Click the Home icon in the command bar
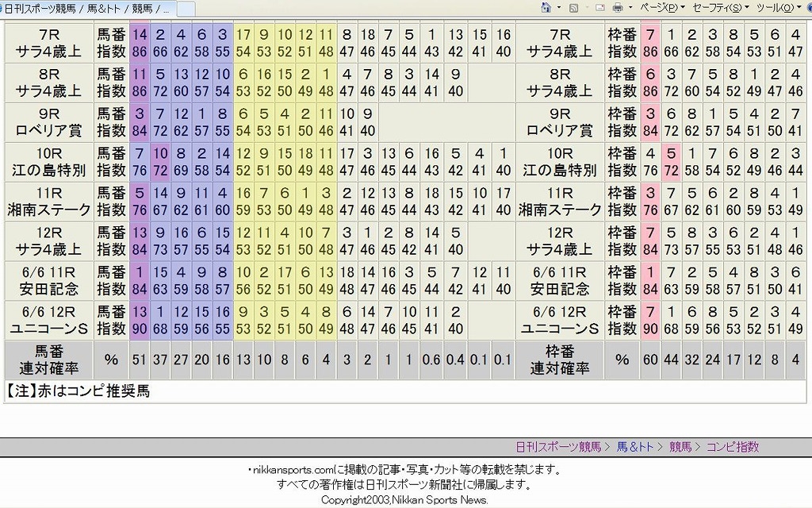Screen dimensions: 812x508 (546, 7)
